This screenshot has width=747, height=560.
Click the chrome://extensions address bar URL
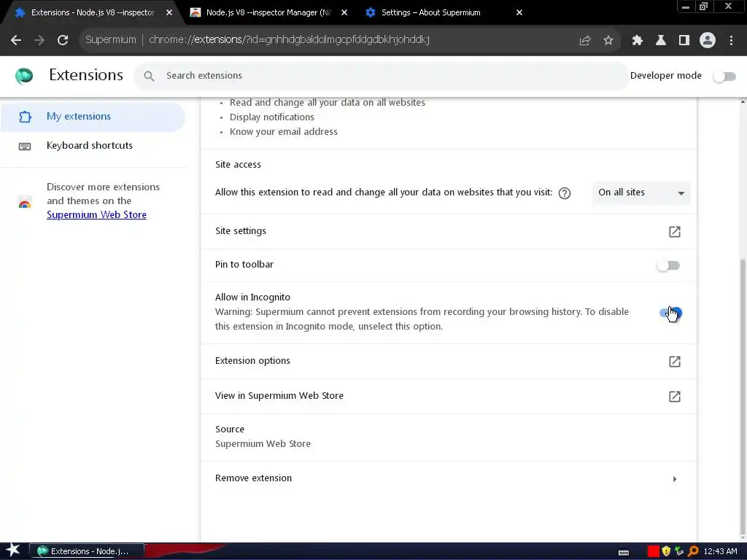289,40
